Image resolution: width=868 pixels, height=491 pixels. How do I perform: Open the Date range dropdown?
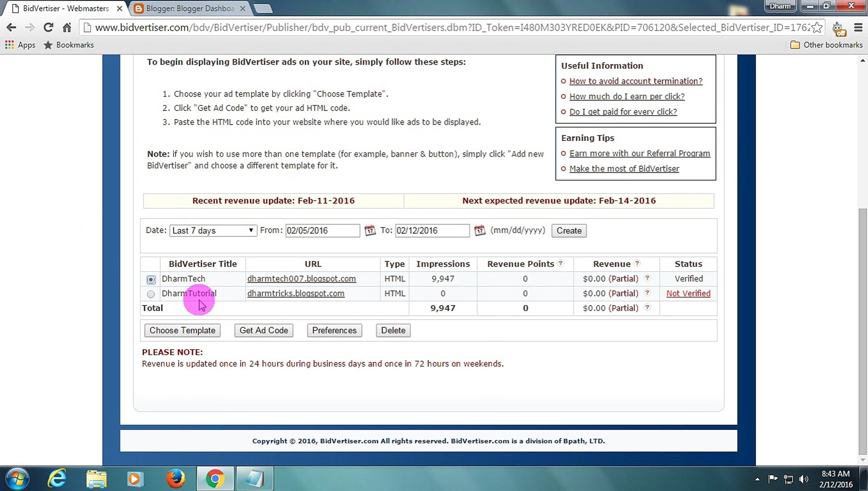(x=213, y=230)
